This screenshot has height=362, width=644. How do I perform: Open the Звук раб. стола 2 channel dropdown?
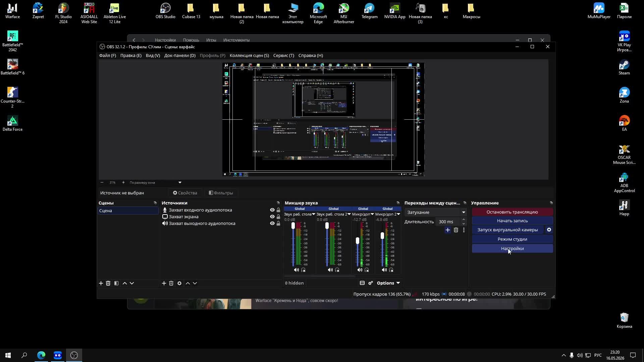[x=349, y=214]
